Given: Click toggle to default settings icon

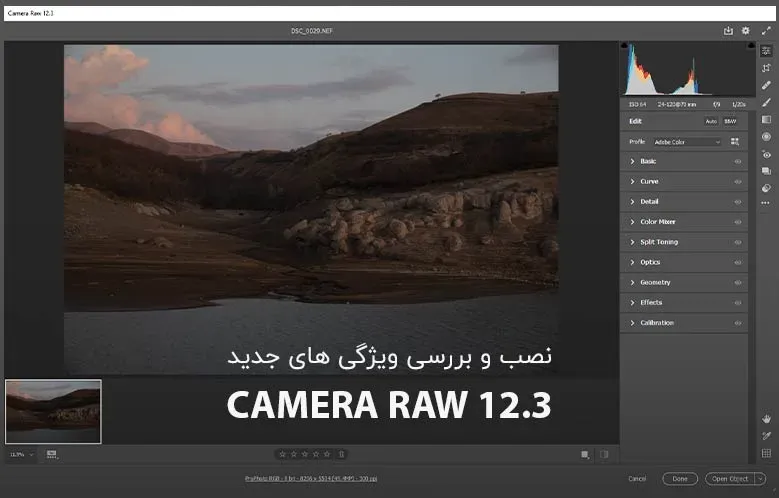Looking at the screenshot, I should [x=604, y=454].
